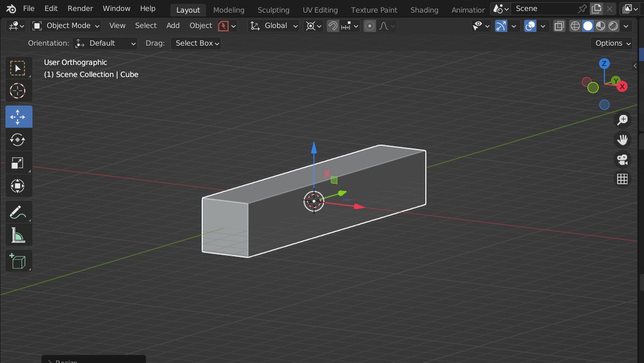Viewport: 644px width, 363px height.
Task: Click the red X axis gizmo
Action: pos(622,86)
